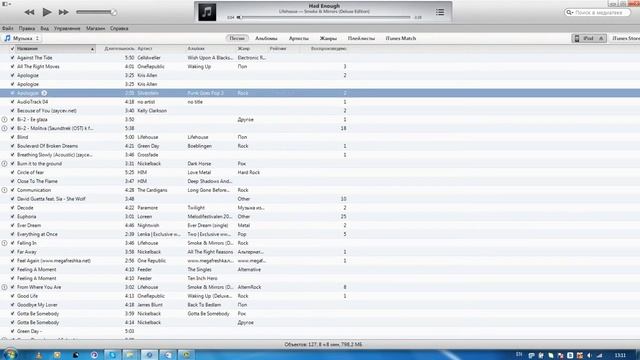Open the Музыка library selector dropdown
This screenshot has width=640, height=360.
(x=22, y=38)
